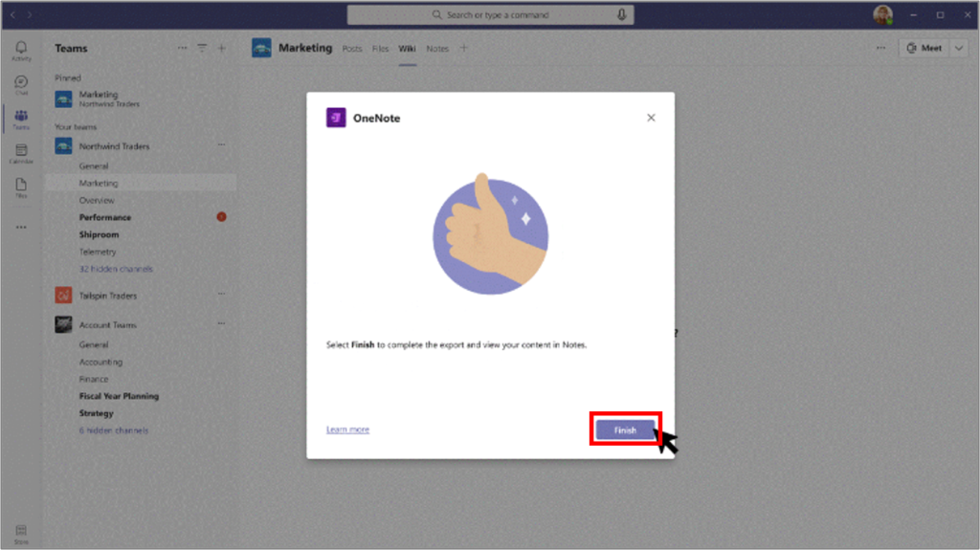
Task: Open the Telemetry channel
Action: pyautogui.click(x=98, y=252)
